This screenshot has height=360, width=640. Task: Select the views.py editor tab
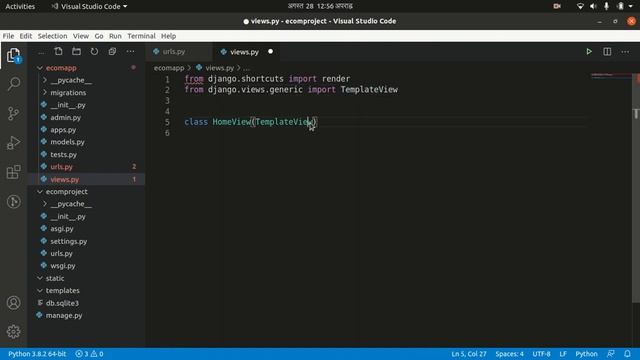coord(247,51)
